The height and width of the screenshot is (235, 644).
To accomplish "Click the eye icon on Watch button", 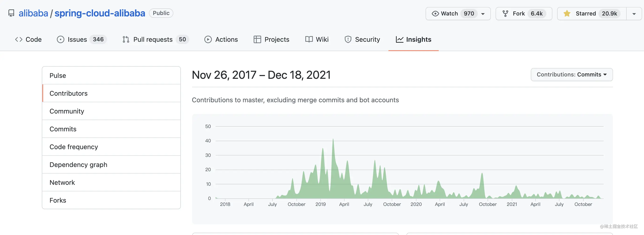I will click(435, 14).
